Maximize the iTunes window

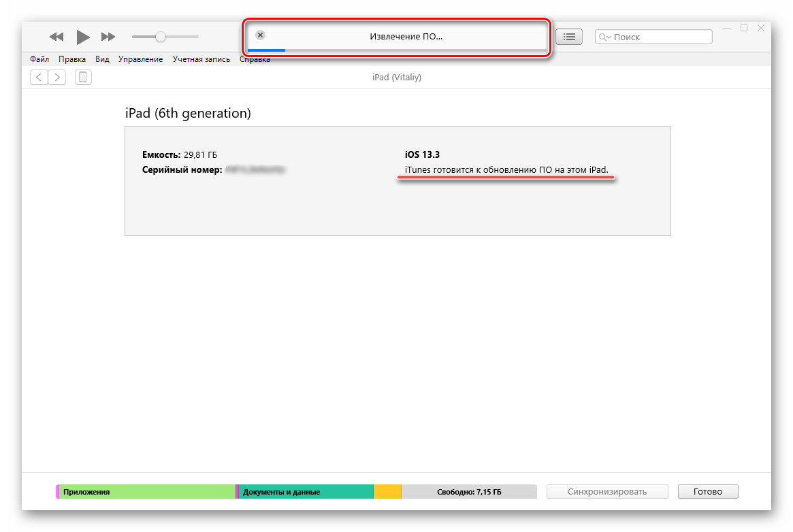[x=744, y=29]
